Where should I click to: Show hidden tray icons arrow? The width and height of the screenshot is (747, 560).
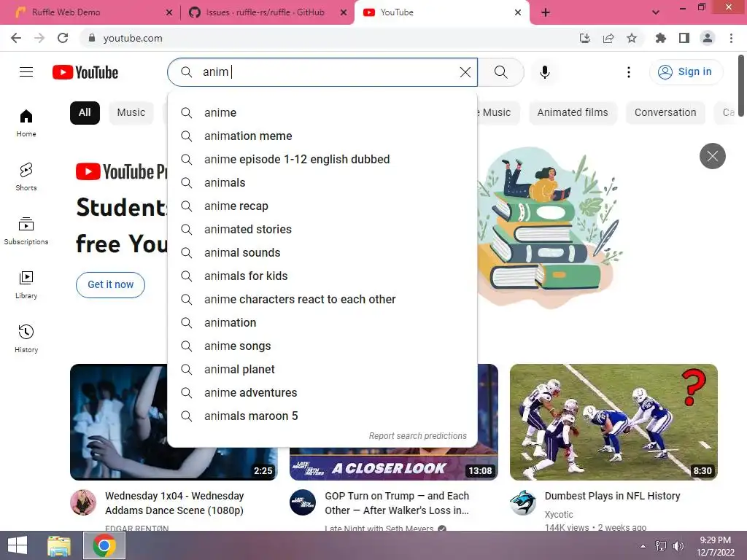pos(643,545)
